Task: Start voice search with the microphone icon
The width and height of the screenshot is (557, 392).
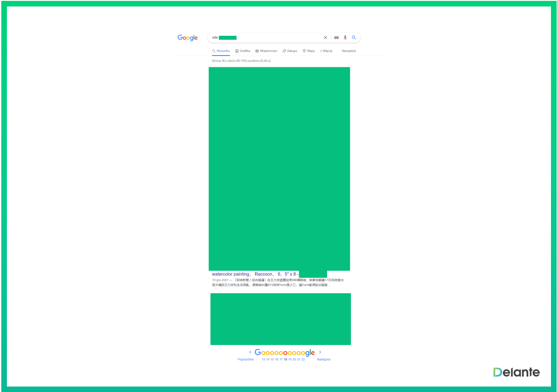Action: (x=345, y=38)
